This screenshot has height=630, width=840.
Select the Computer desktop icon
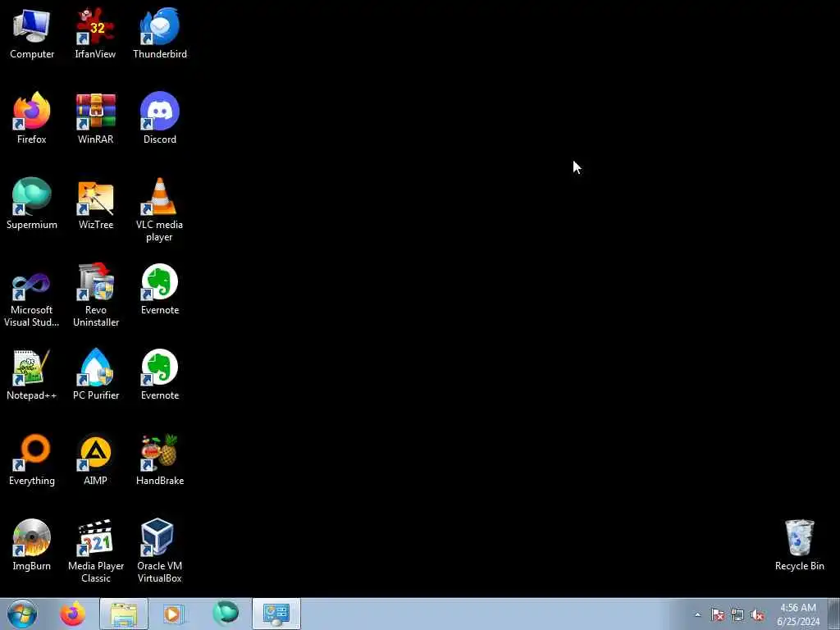(x=32, y=33)
